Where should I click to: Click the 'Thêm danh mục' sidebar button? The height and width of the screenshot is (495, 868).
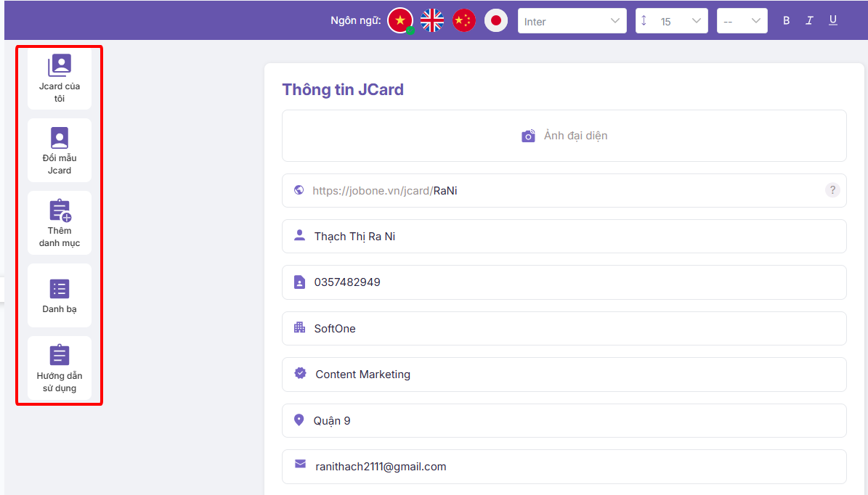click(x=60, y=223)
